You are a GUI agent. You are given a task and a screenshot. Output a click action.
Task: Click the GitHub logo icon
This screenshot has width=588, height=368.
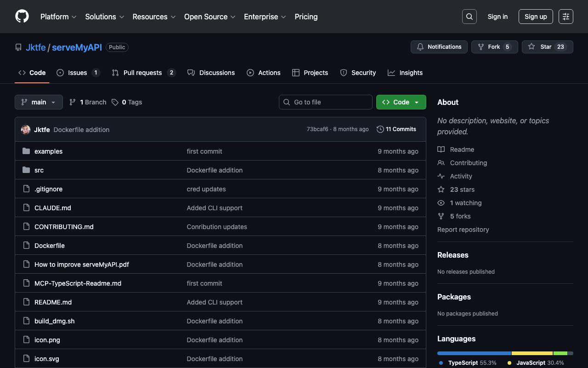tap(22, 17)
